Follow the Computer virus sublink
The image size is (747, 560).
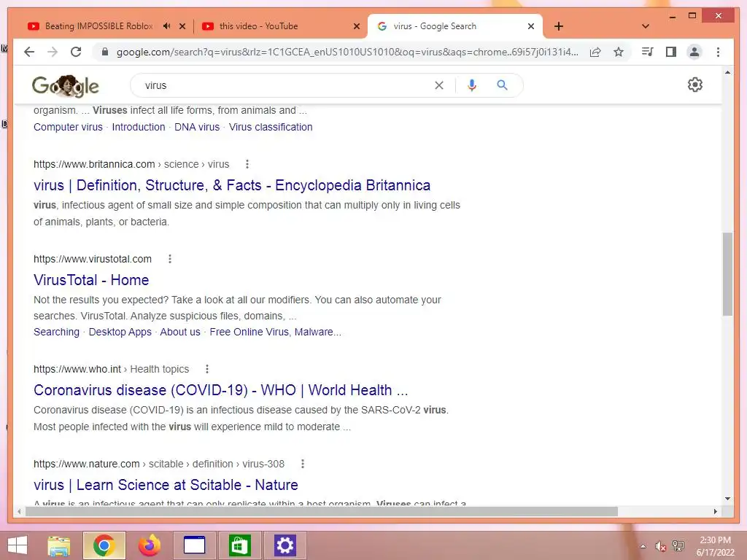[68, 127]
